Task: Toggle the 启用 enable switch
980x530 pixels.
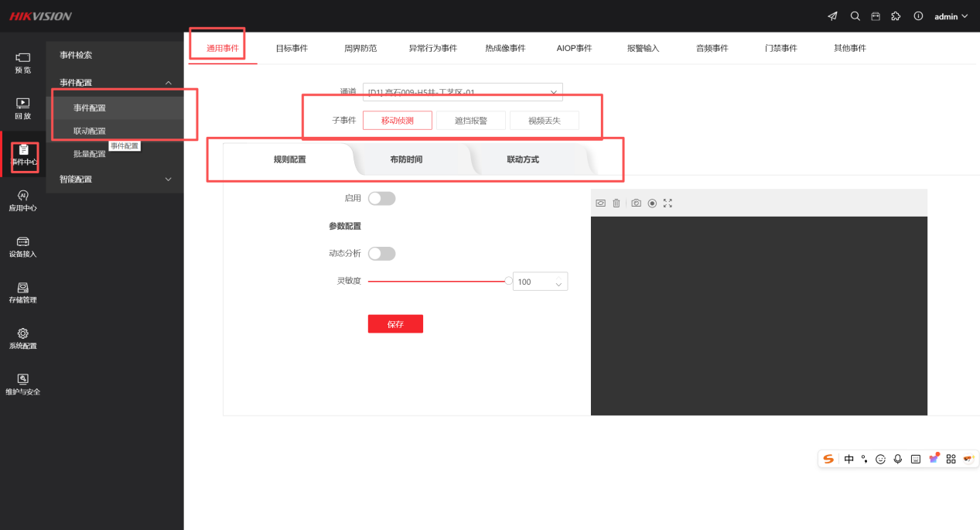Action: (381, 199)
